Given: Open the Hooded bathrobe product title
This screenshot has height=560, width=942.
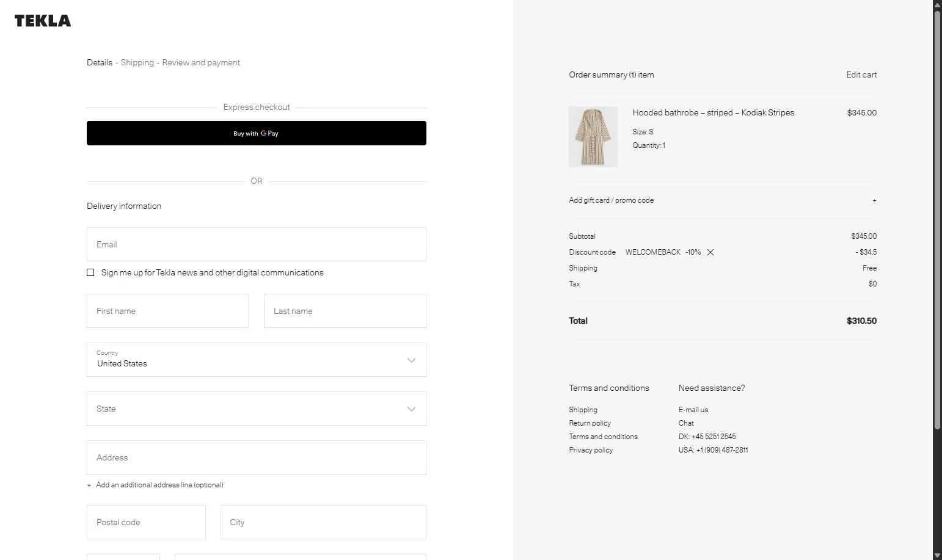Looking at the screenshot, I should (714, 112).
